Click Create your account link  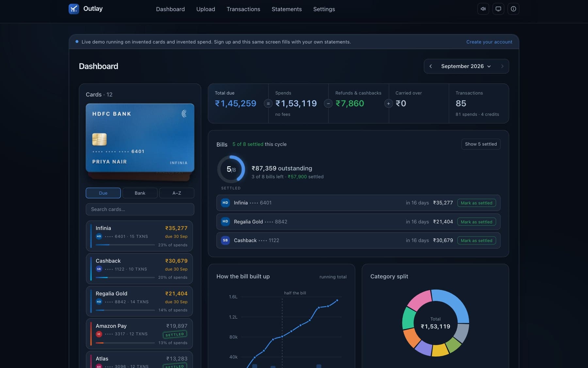[x=489, y=42]
